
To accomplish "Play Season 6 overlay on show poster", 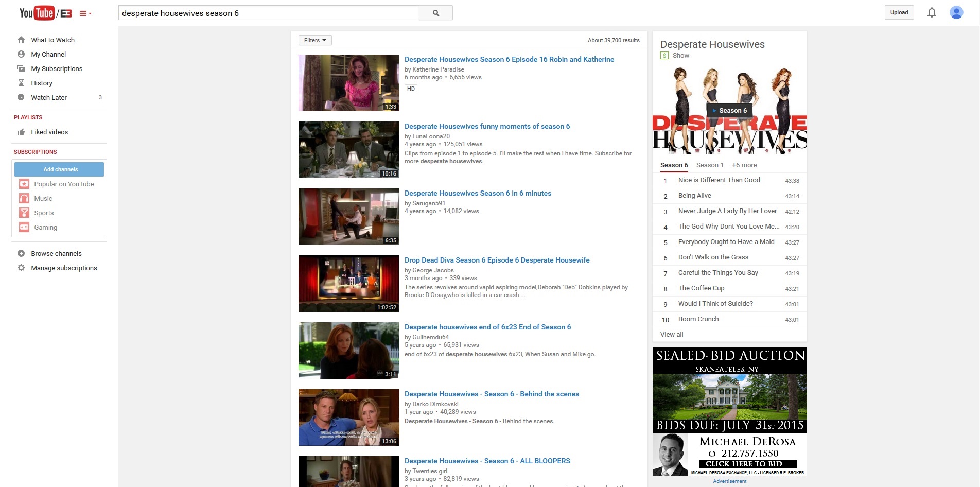I will 730,111.
